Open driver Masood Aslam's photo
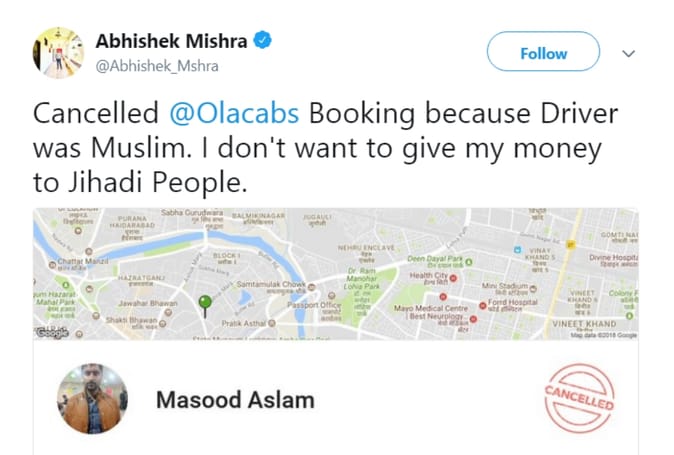This screenshot has height=455, width=674. coord(92,398)
